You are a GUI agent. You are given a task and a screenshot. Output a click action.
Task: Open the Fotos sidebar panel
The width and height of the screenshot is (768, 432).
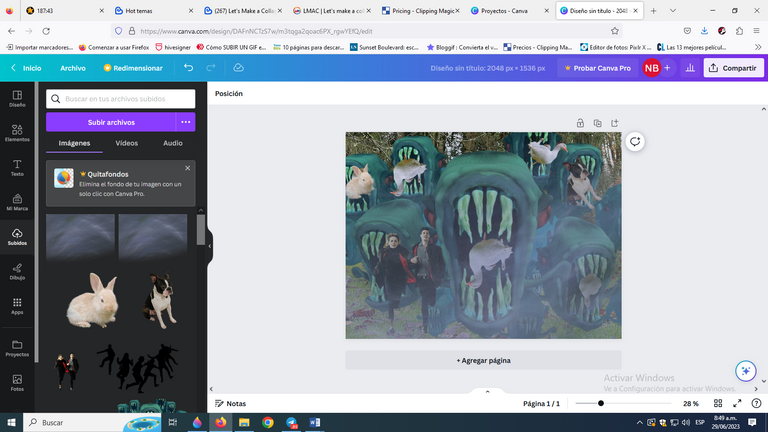pos(17,383)
